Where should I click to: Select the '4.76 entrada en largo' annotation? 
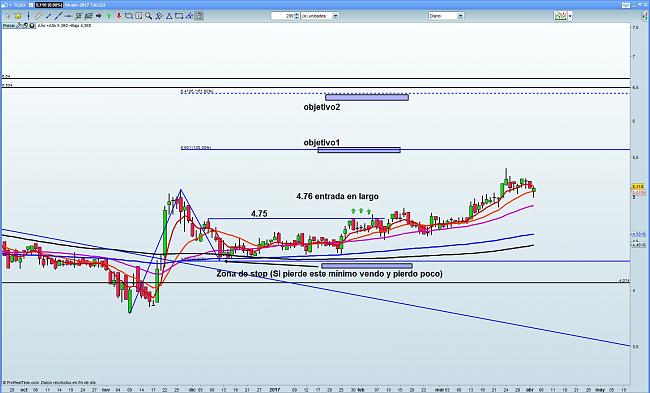[x=337, y=196]
